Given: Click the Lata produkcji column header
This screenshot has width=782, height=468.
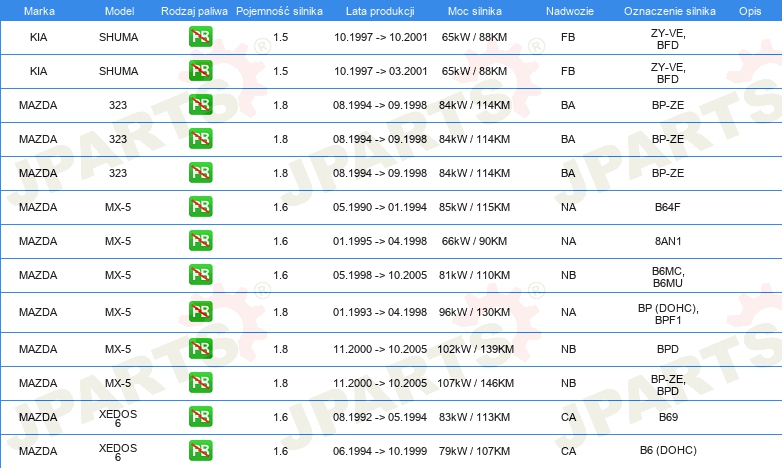Looking at the screenshot, I should [380, 11].
